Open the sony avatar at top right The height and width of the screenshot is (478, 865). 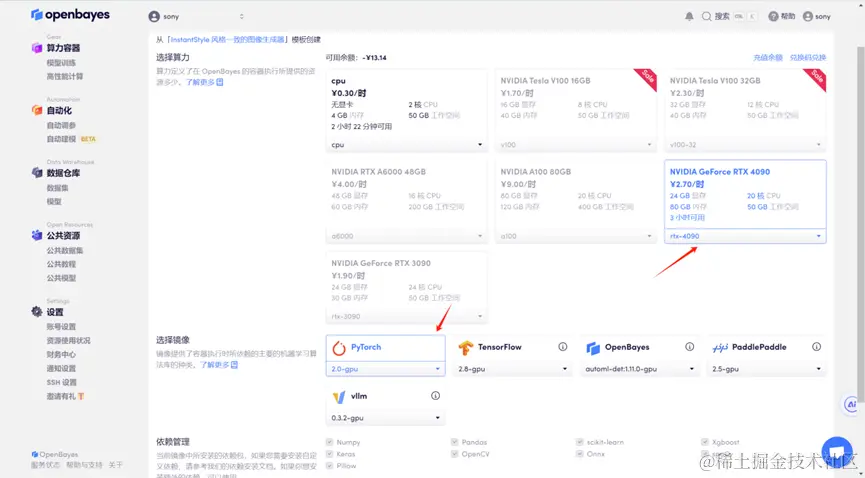click(808, 17)
